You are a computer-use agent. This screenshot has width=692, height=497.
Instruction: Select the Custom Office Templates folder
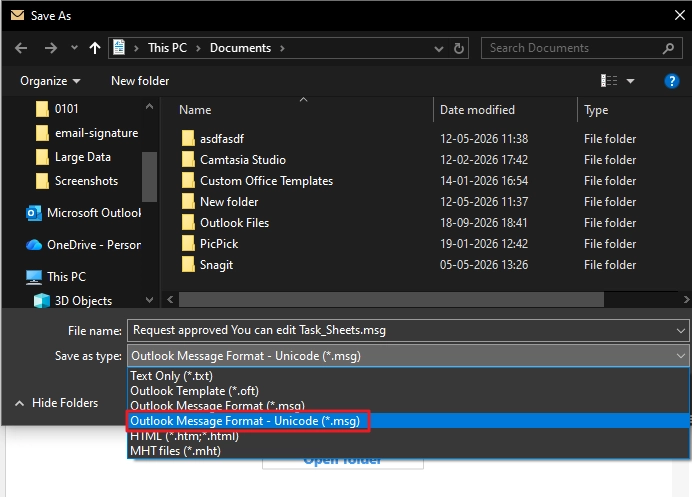click(266, 181)
